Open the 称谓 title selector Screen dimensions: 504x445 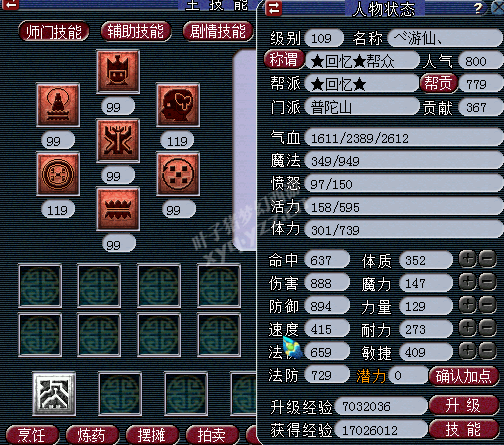pyautogui.click(x=284, y=60)
